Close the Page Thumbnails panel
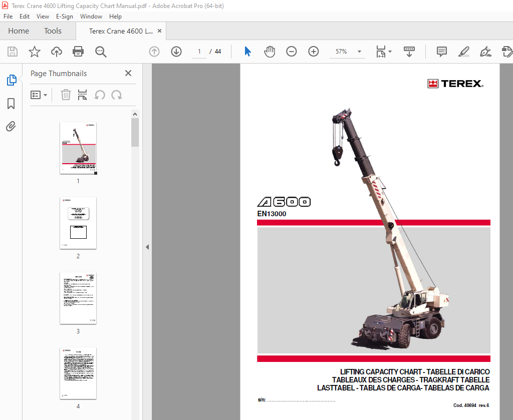 tap(128, 73)
